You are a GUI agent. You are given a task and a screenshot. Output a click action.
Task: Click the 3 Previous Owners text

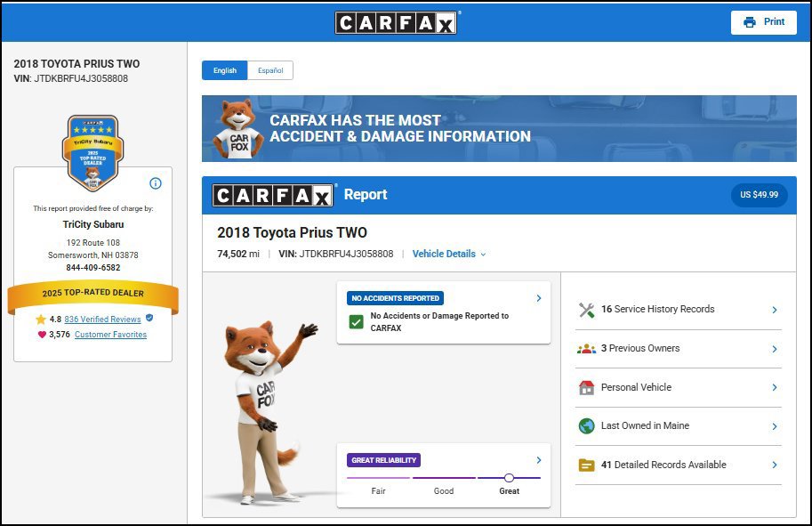click(640, 348)
